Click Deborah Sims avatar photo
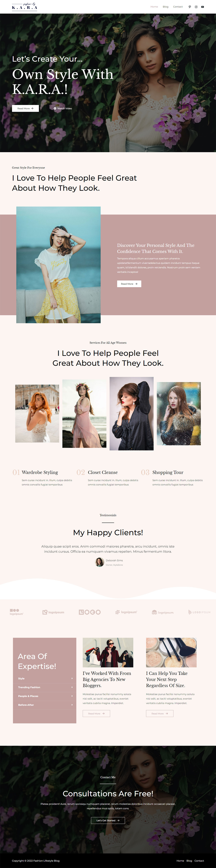The height and width of the screenshot is (868, 216). click(99, 562)
